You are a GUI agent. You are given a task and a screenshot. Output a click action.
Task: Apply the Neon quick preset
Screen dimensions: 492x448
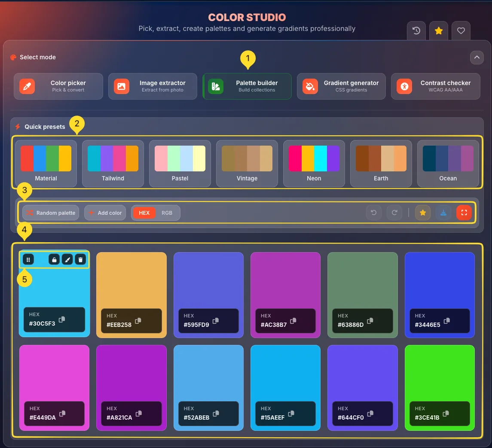(314, 163)
